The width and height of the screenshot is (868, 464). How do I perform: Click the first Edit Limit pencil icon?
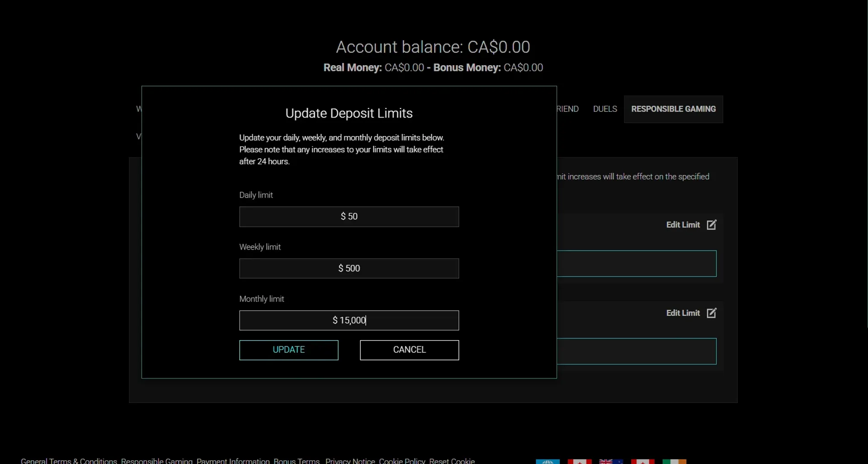(x=712, y=225)
